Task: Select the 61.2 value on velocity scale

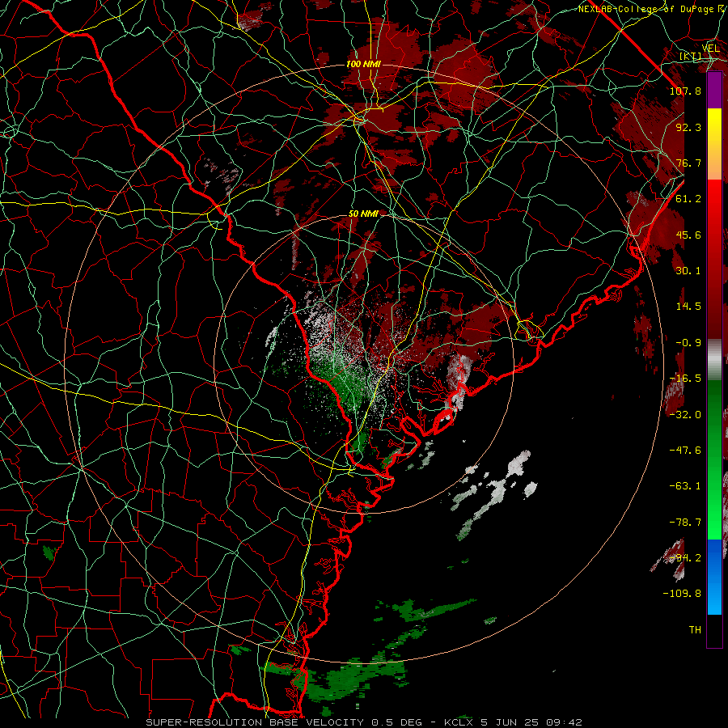Action: point(688,199)
